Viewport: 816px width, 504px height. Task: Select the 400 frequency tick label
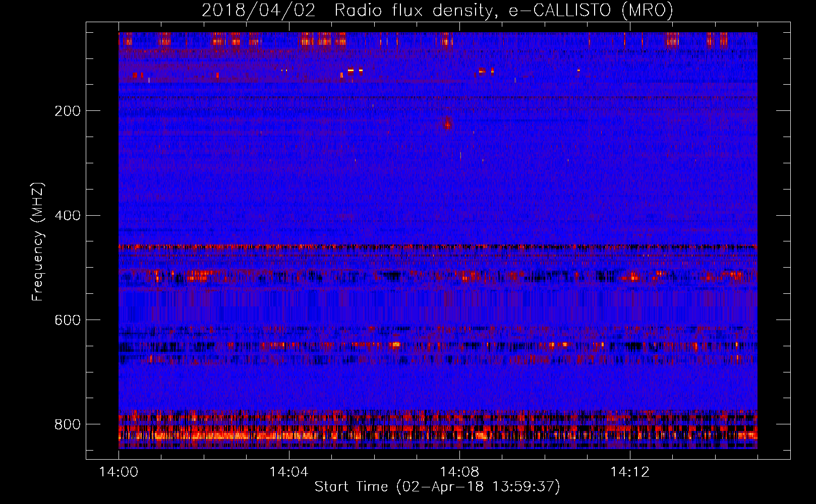tap(68, 216)
